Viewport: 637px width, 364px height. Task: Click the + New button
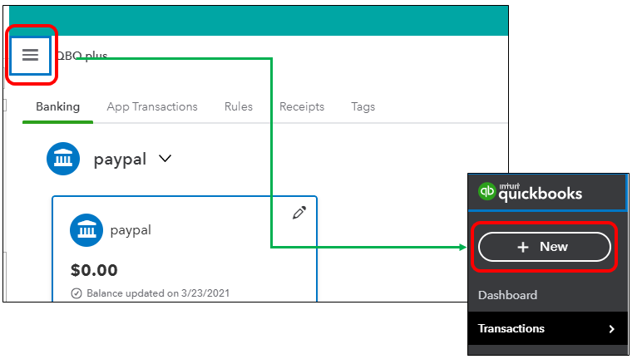[545, 247]
